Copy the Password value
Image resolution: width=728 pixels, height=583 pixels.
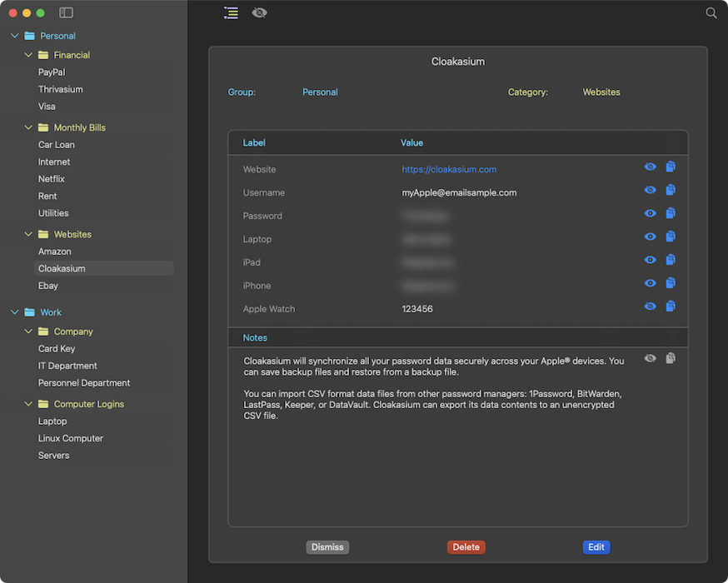point(671,214)
